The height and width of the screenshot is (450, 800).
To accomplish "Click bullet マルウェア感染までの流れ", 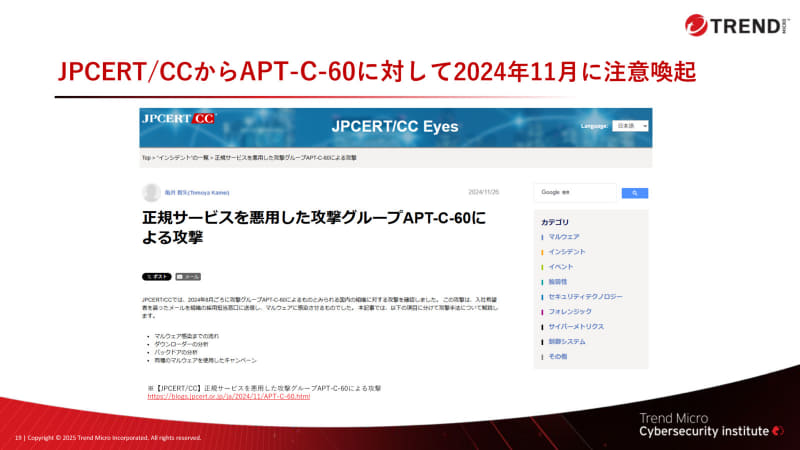I will (186, 336).
